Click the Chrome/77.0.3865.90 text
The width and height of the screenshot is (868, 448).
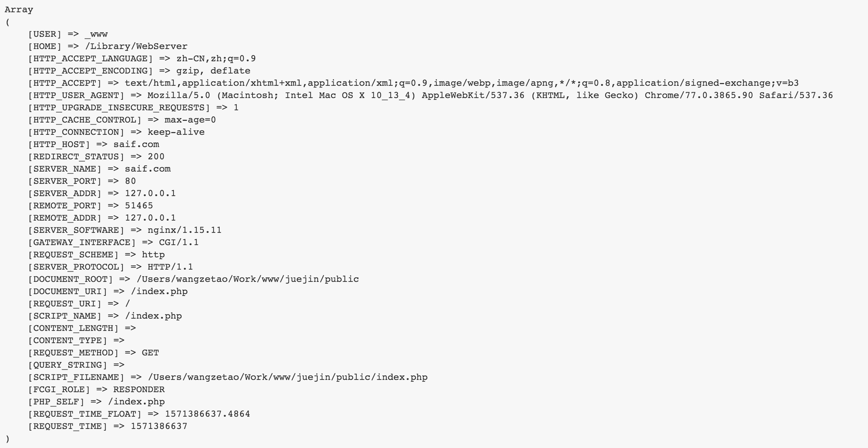[699, 95]
